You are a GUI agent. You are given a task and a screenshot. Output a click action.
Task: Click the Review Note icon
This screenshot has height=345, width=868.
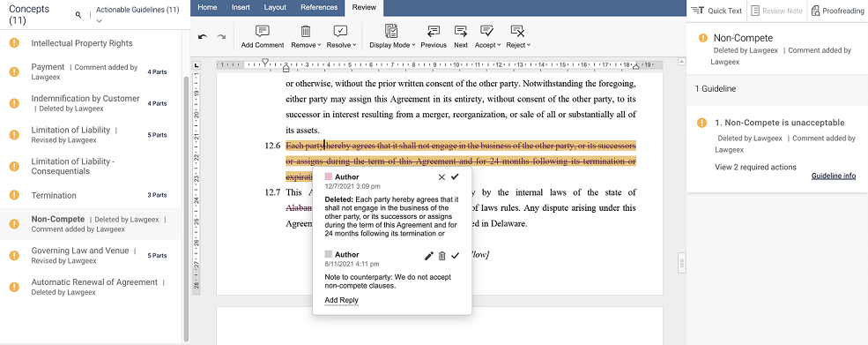click(x=755, y=11)
